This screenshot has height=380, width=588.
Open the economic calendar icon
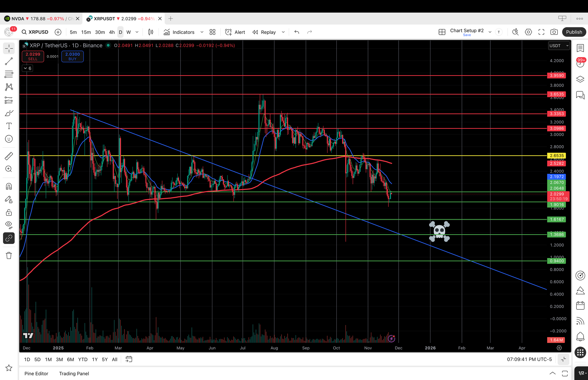[x=580, y=306]
